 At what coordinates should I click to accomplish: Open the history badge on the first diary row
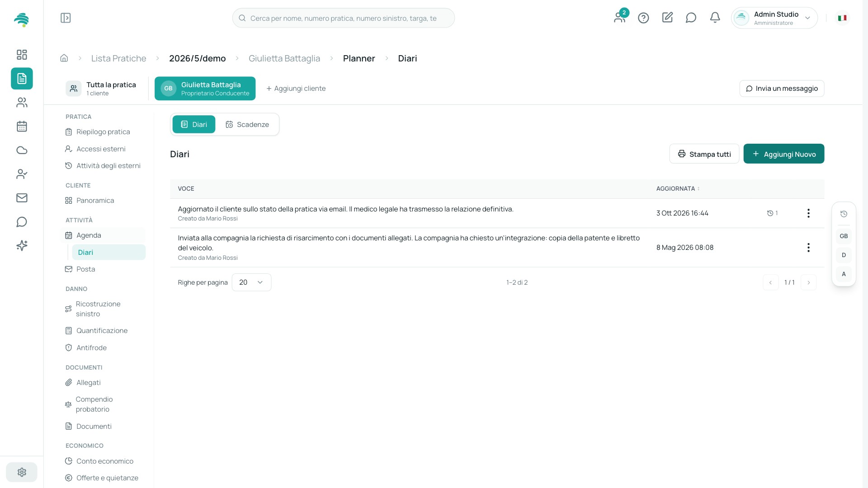(x=772, y=213)
